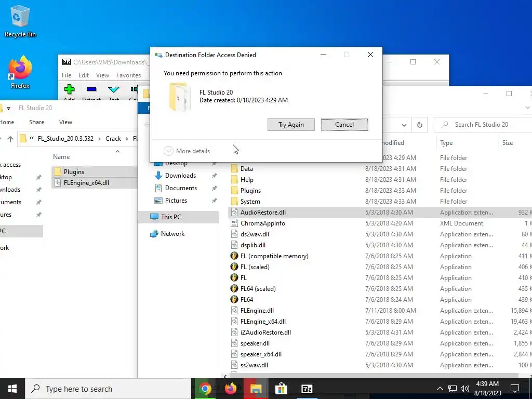Open Documents in Quick access pane
Screen dimensions: 532x399
181,188
